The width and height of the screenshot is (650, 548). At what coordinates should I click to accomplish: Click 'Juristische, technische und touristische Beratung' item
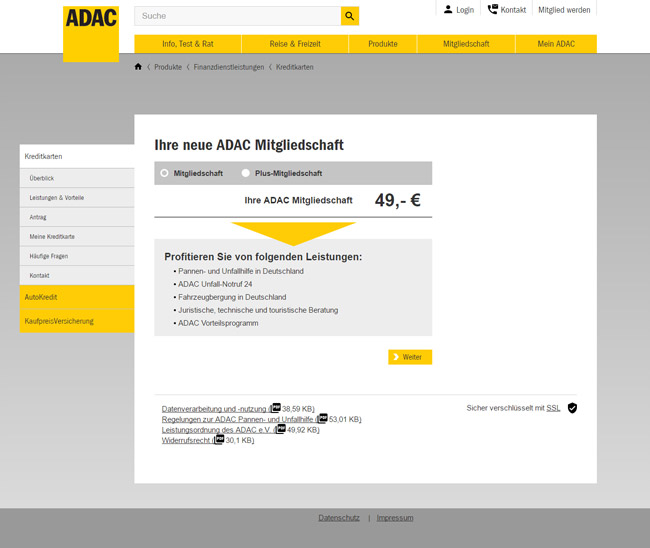click(258, 310)
